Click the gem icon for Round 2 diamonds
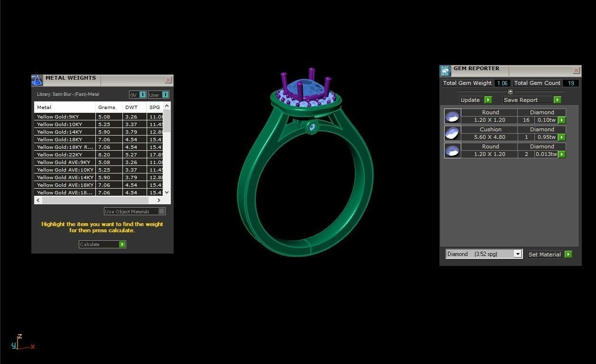 coord(452,150)
